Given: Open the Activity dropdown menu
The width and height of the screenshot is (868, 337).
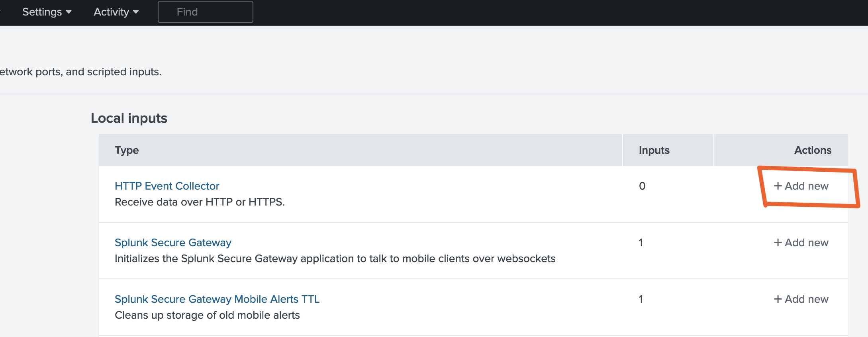Looking at the screenshot, I should (x=116, y=12).
